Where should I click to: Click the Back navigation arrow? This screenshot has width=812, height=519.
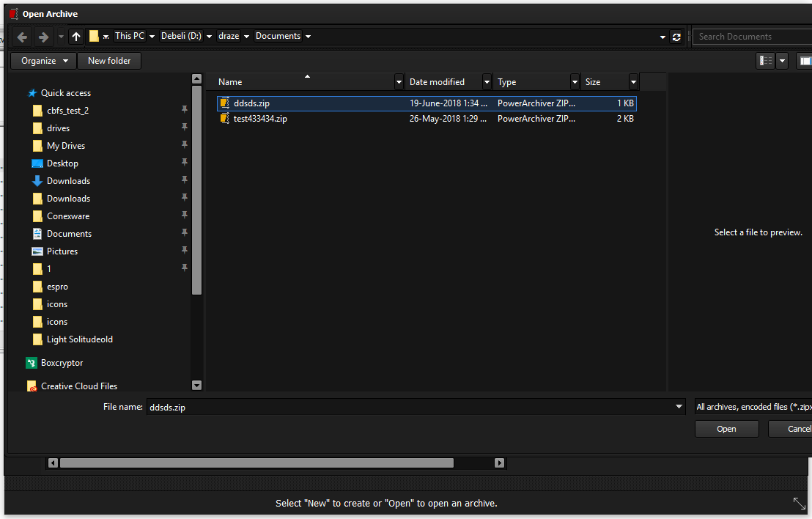(22, 37)
